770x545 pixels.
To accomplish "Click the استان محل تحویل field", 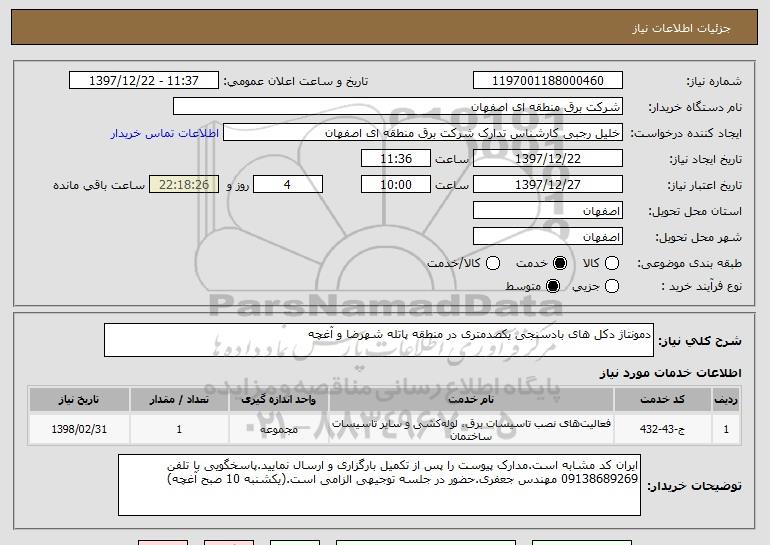I will (x=548, y=211).
